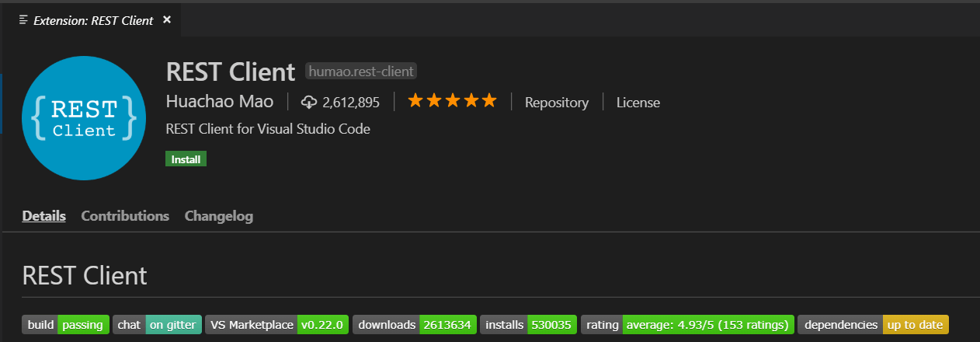Click the installs 530035 badge
Screen dimensions: 980x342
(x=529, y=324)
